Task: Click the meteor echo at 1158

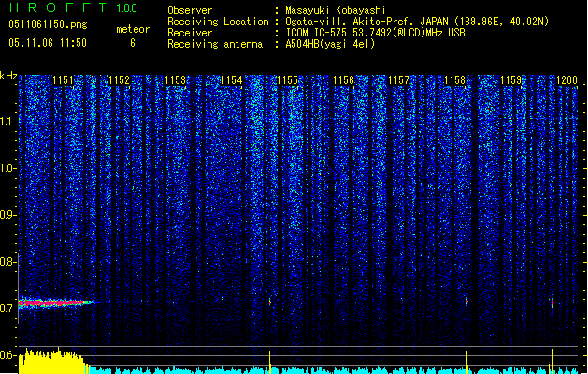Action: (466, 301)
